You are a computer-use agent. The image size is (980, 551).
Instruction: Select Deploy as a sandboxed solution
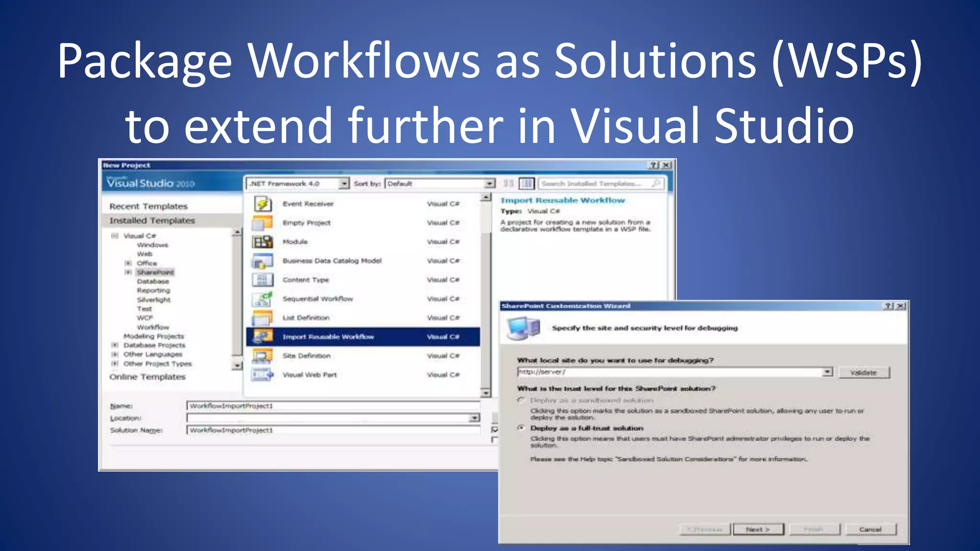522,400
